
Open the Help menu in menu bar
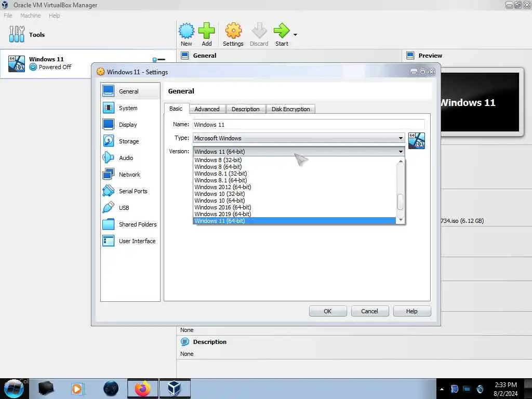click(54, 15)
